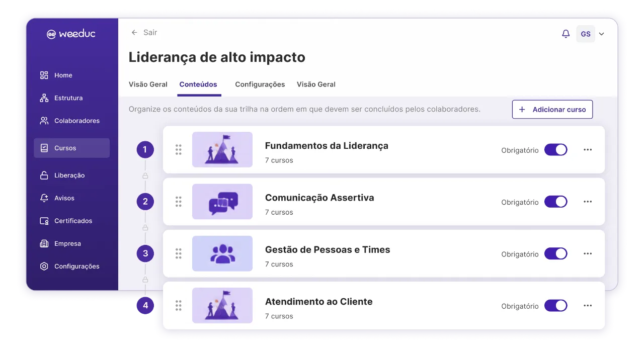Switch to the Configurações tab

(x=260, y=84)
